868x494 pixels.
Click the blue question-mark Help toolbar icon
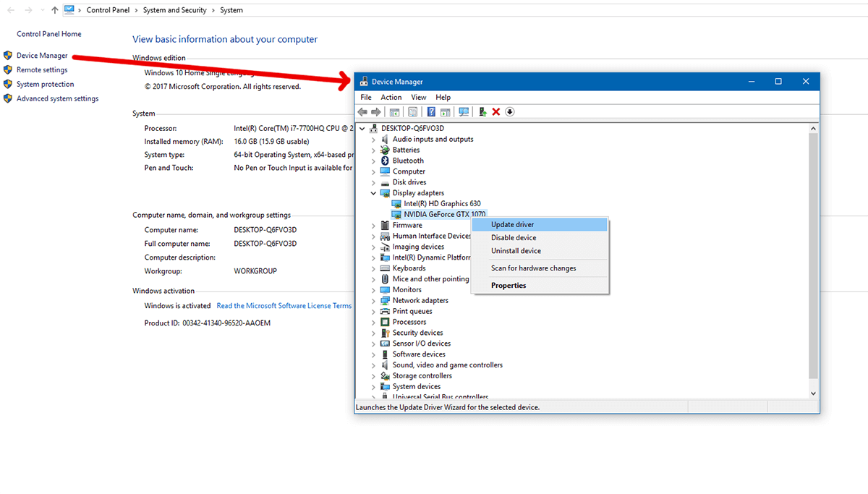click(x=431, y=111)
